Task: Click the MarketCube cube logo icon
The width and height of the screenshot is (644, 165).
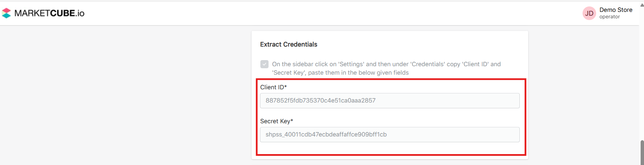Action: pyautogui.click(x=6, y=13)
